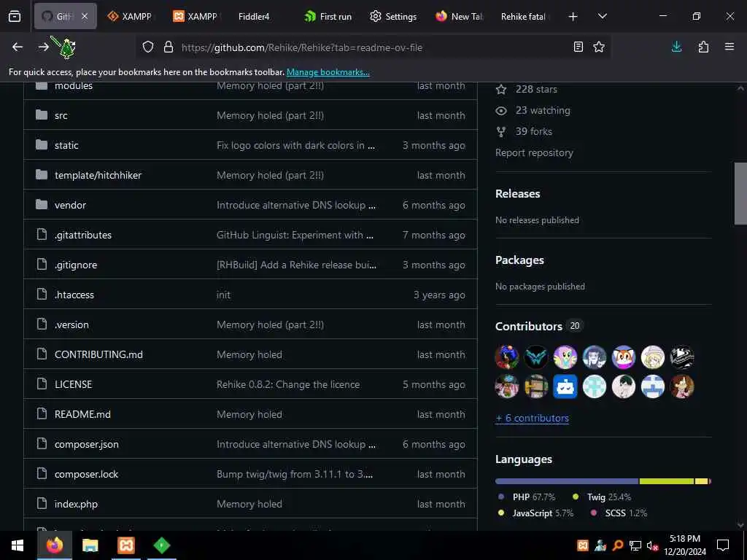Filter by JavaScript 5.7% language
Screen dimensions: 747x560
coord(535,513)
